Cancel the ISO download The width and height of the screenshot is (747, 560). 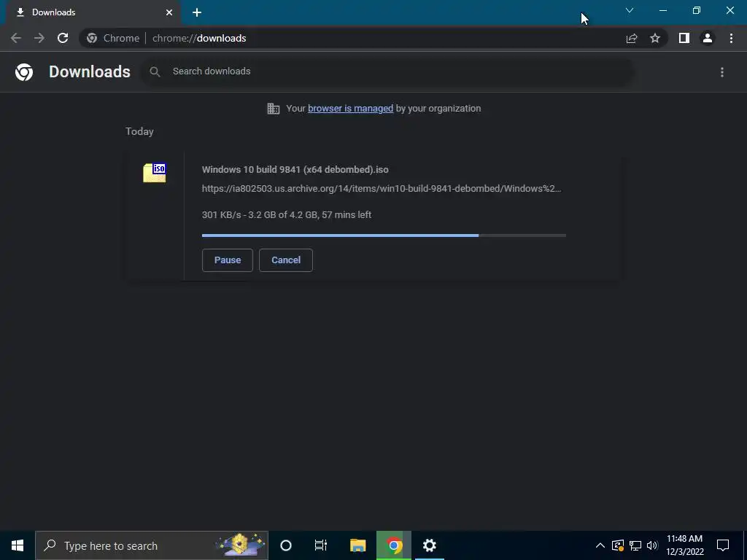click(286, 260)
